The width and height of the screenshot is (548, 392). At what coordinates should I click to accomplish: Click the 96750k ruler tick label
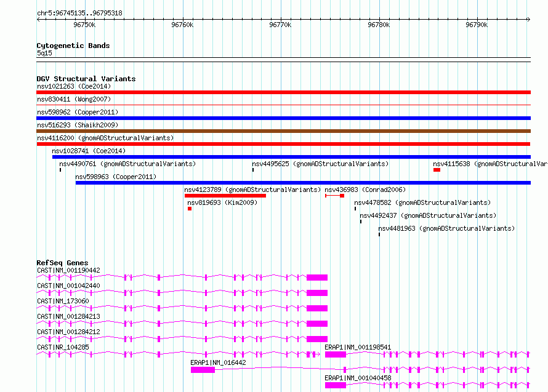(84, 25)
